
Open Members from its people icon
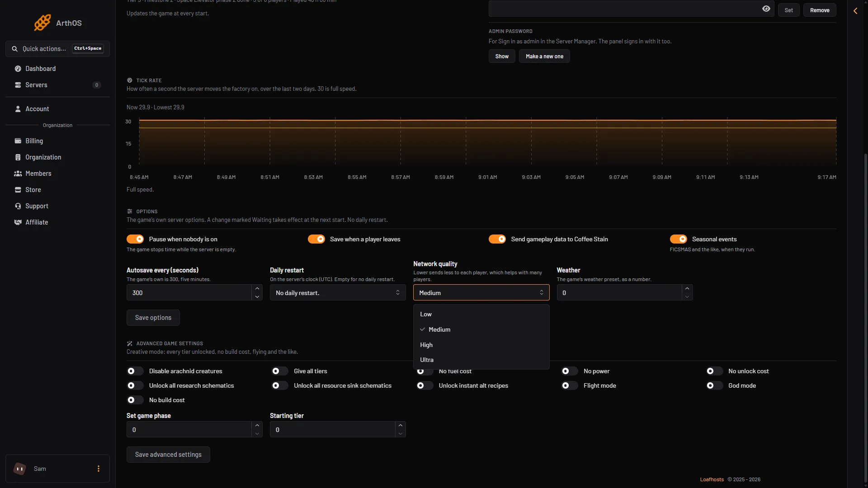point(18,174)
